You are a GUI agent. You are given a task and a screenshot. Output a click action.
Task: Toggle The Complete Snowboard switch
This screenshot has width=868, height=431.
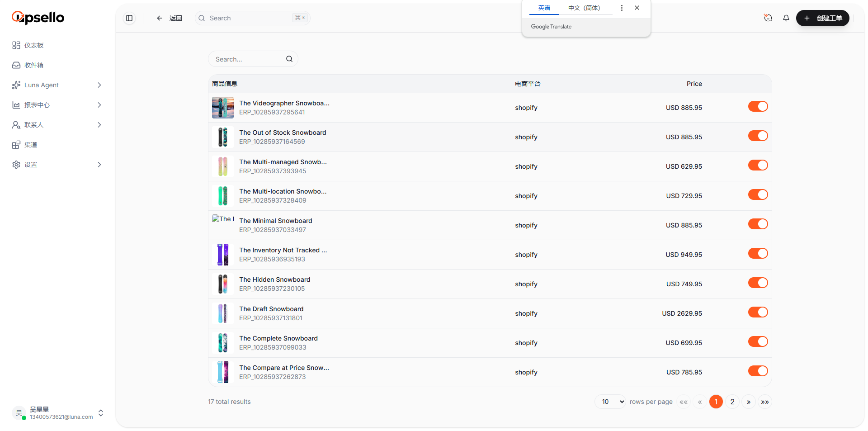[x=758, y=341]
